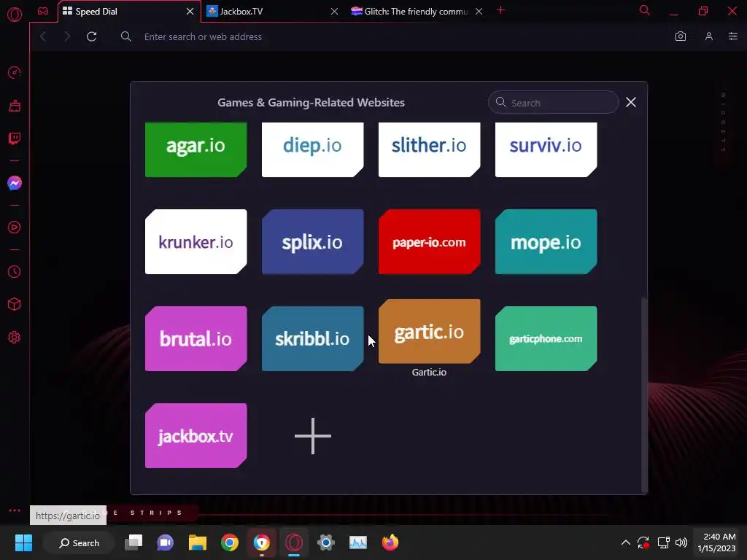Open agar.io speed dial tile
The image size is (747, 560).
tap(196, 149)
